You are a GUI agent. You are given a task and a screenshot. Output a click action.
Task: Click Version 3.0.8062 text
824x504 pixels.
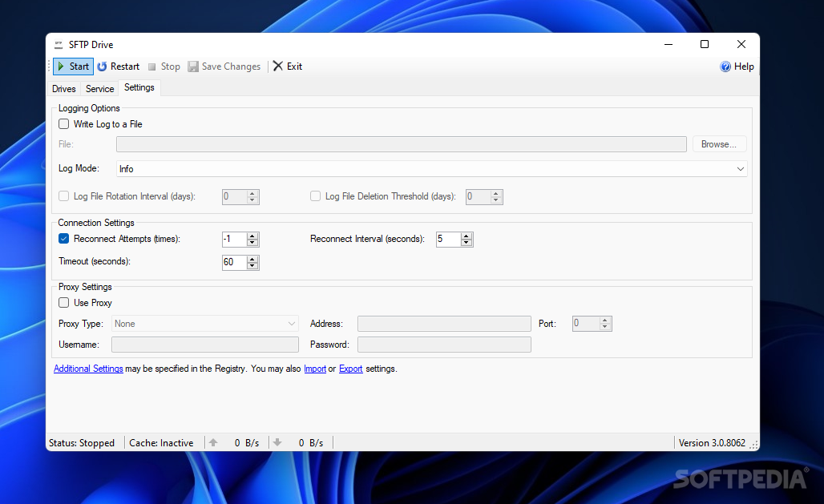(712, 443)
